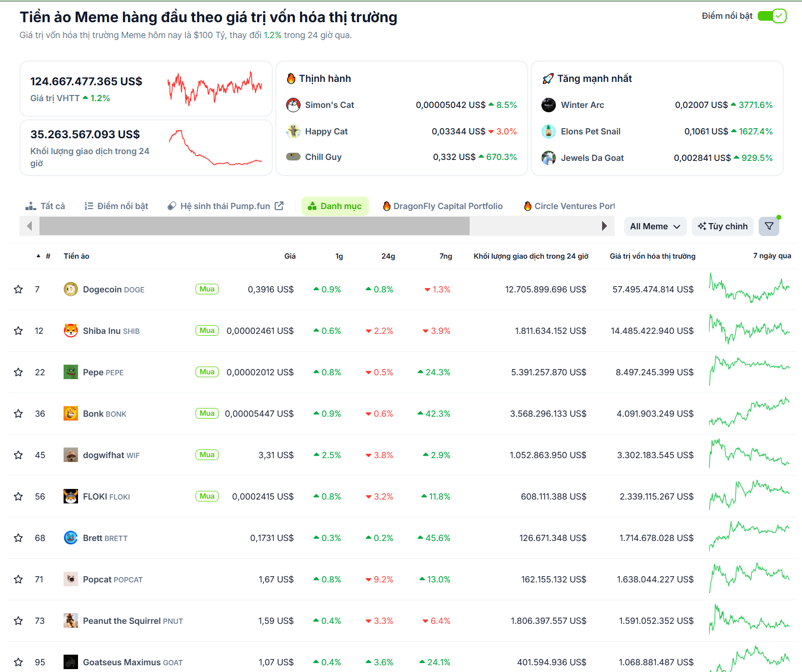The height and width of the screenshot is (672, 802).
Task: Open Circle Ventures Portfolio tab
Action: (569, 206)
